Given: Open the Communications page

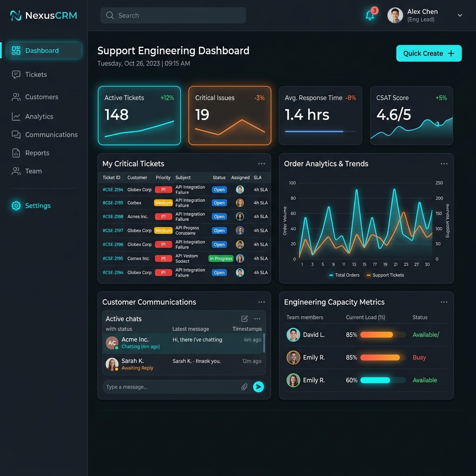Looking at the screenshot, I should [x=44, y=134].
